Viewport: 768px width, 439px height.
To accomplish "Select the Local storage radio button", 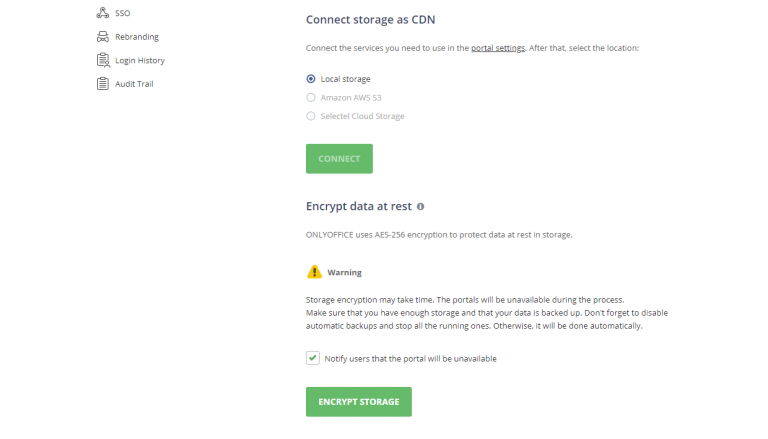I will [x=311, y=79].
